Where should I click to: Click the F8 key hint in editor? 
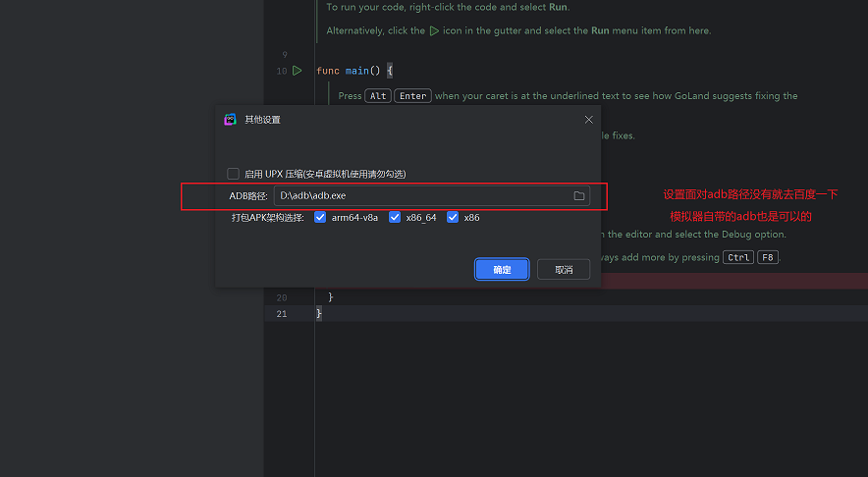pos(768,257)
